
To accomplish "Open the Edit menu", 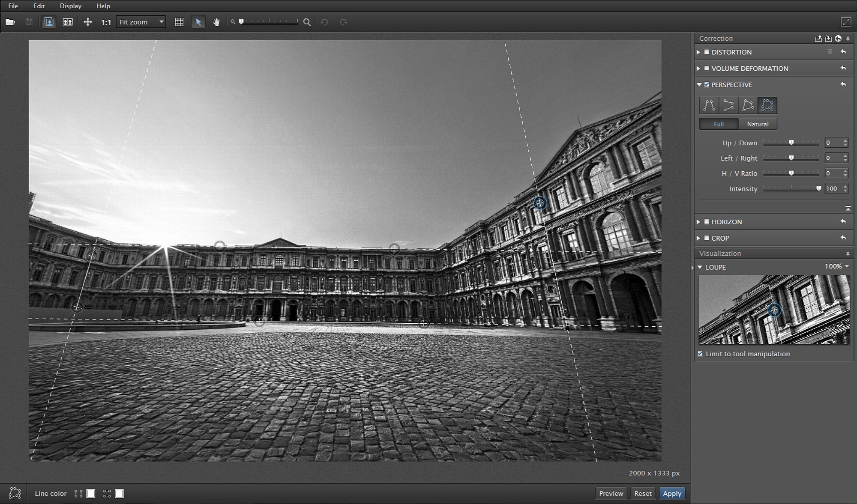I will pos(39,6).
